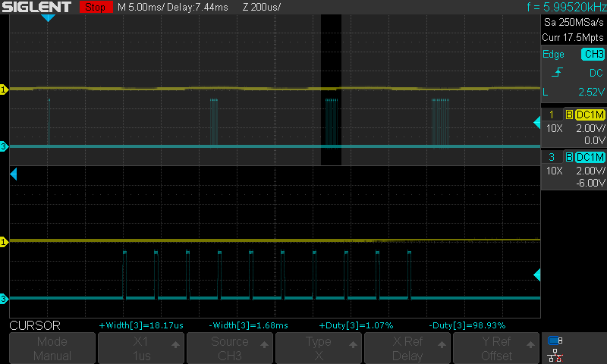The height and width of the screenshot is (364, 607).
Task: Click the Z 200us/ zoom timebase readout
Action: 262,7
